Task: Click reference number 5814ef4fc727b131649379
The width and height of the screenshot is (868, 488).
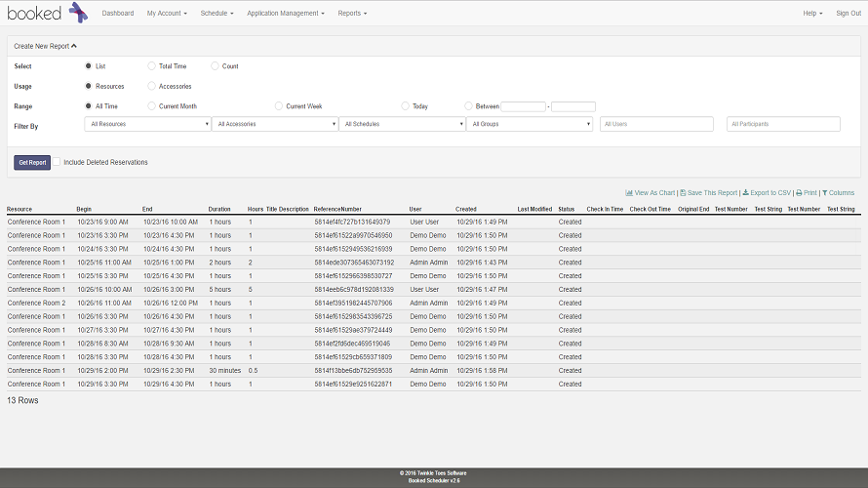Action: tap(352, 222)
